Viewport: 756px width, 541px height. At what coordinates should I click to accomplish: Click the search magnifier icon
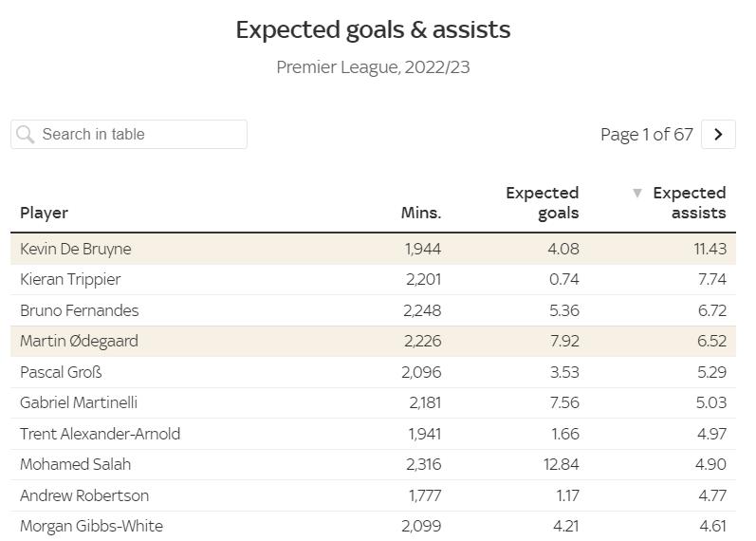point(26,135)
